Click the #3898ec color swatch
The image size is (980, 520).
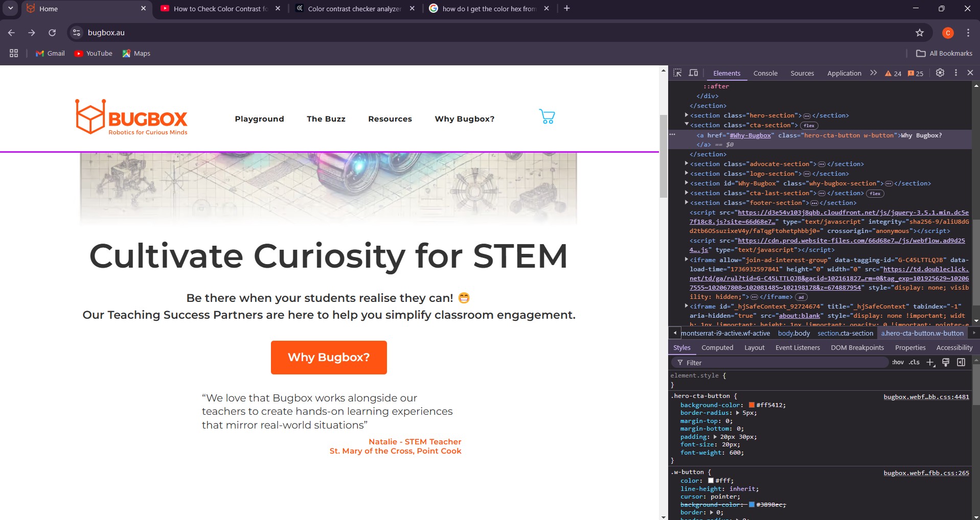(x=751, y=505)
